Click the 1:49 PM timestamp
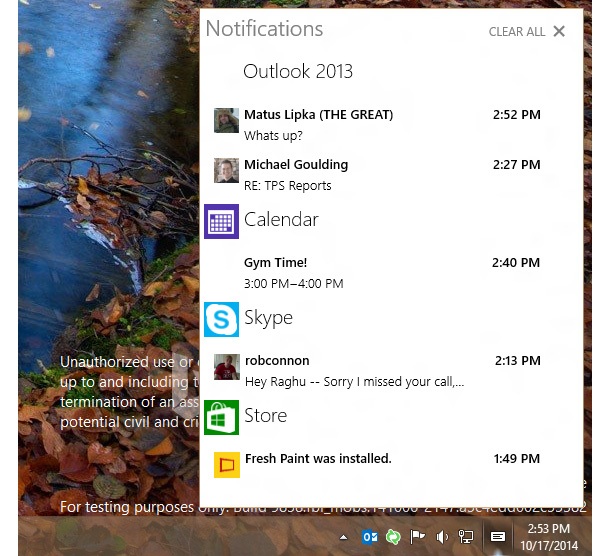Image resolution: width=610 pixels, height=556 pixels. pyautogui.click(x=517, y=459)
